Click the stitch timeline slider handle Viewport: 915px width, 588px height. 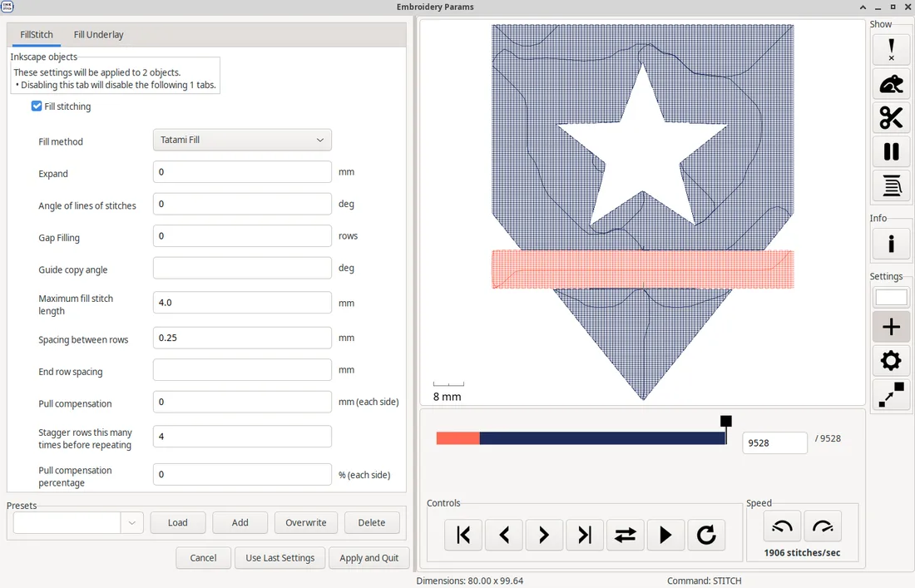point(726,422)
